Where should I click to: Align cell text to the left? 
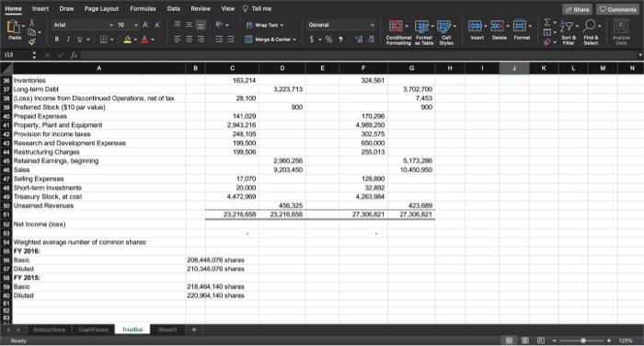coord(178,39)
